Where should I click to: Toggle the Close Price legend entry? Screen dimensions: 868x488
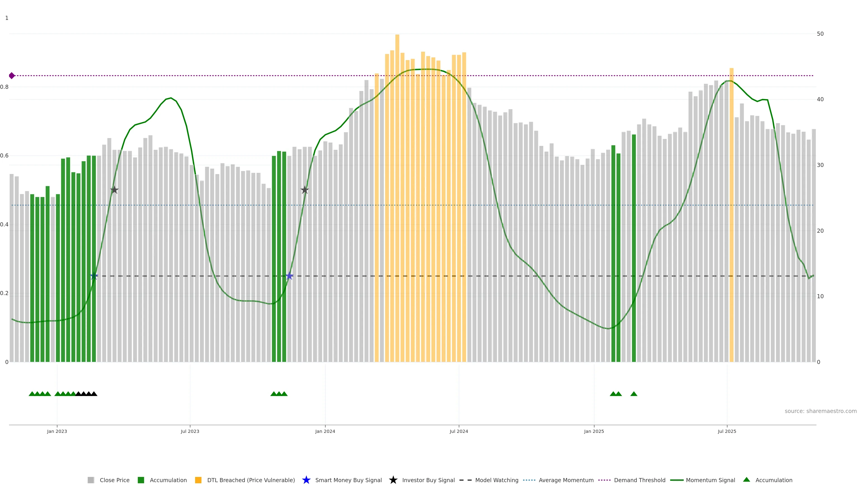pos(114,480)
